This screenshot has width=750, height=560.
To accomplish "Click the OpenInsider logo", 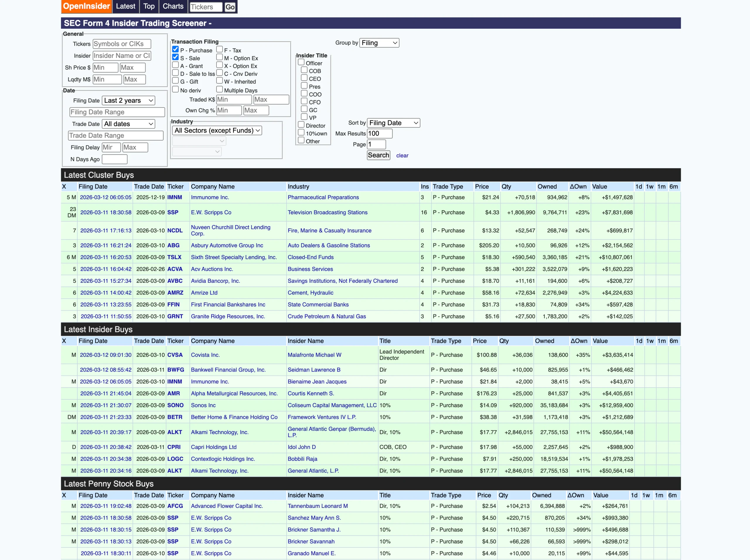I will coord(86,6).
